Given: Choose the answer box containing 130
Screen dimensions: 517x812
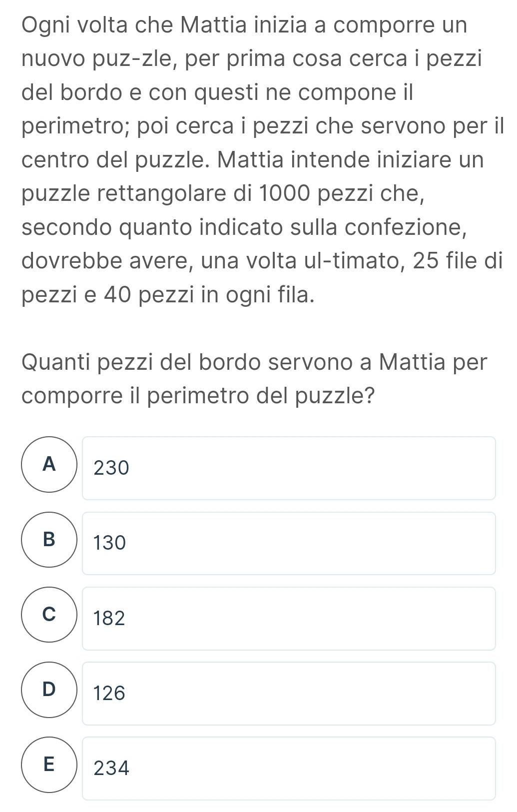Looking at the screenshot, I should (x=289, y=543).
